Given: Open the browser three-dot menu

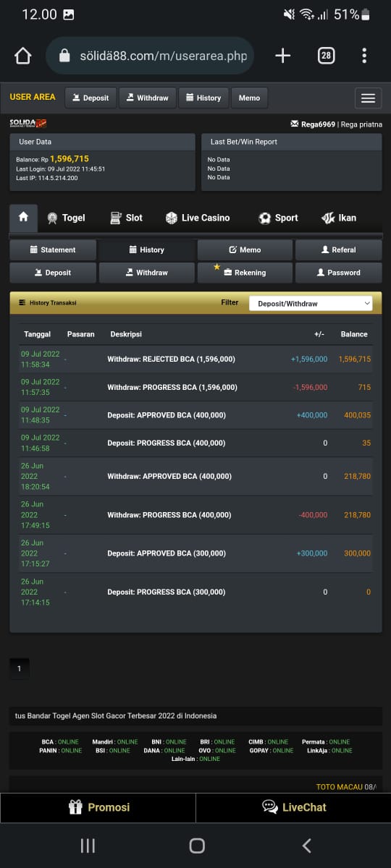Looking at the screenshot, I should (364, 56).
